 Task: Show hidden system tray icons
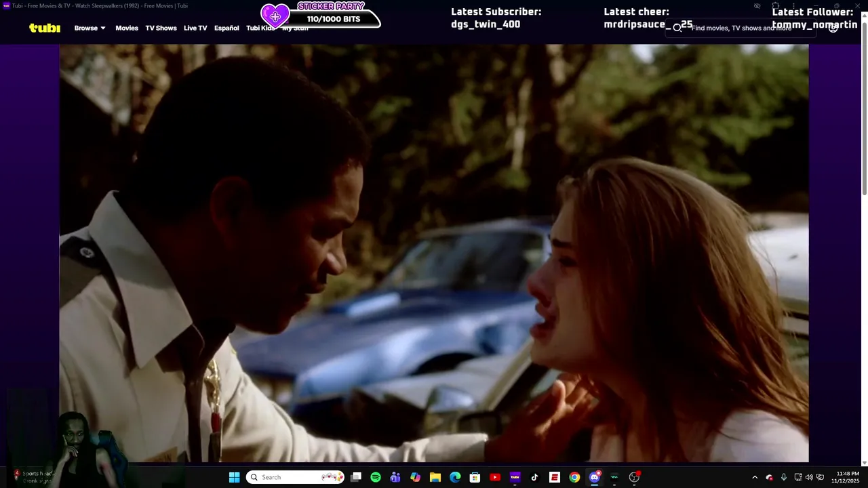point(755,477)
